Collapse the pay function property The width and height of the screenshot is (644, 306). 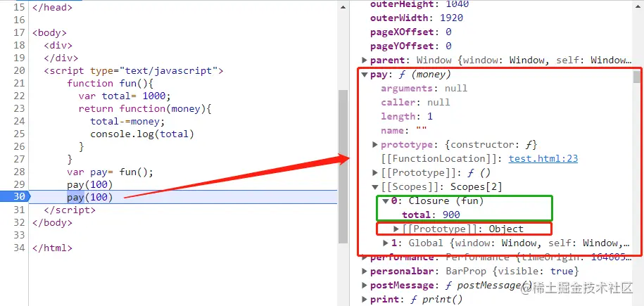[x=365, y=75]
